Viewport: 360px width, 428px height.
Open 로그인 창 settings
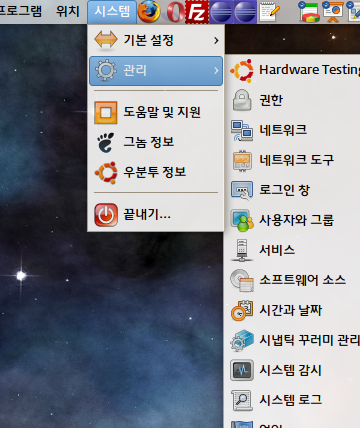293,190
